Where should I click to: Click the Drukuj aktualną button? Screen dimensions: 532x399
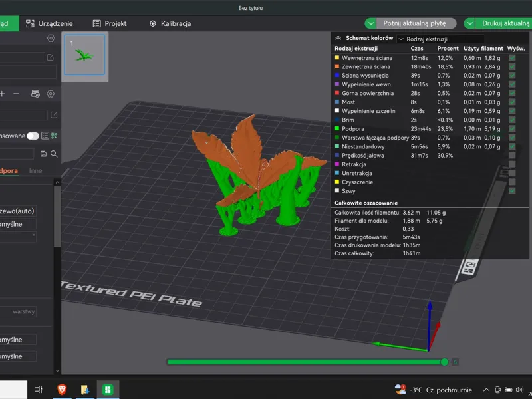click(x=503, y=23)
